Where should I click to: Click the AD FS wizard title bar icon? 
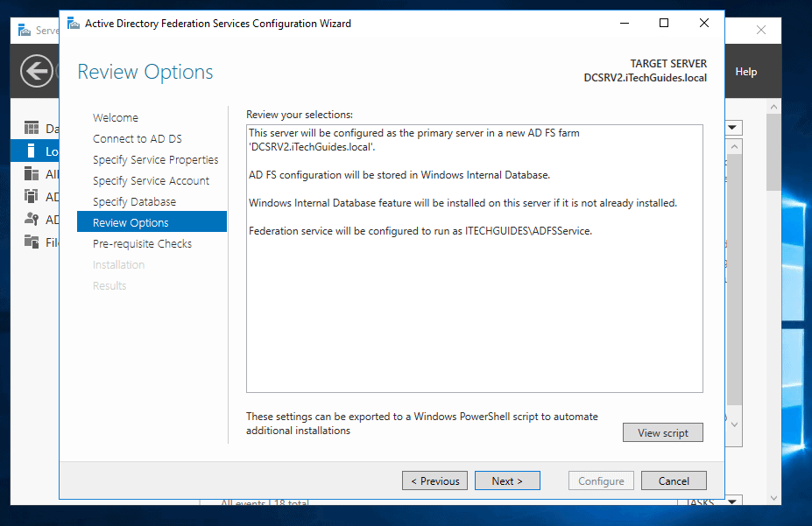(73, 24)
